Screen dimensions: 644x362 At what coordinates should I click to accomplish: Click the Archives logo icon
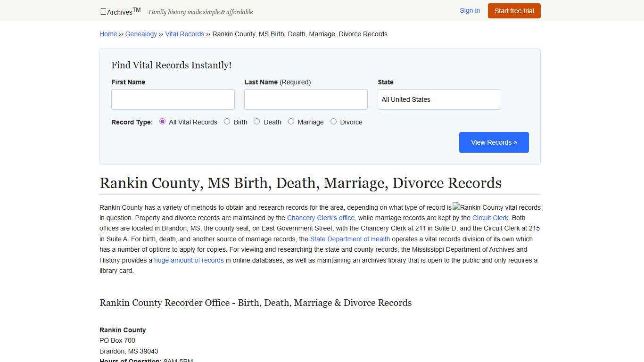(103, 11)
